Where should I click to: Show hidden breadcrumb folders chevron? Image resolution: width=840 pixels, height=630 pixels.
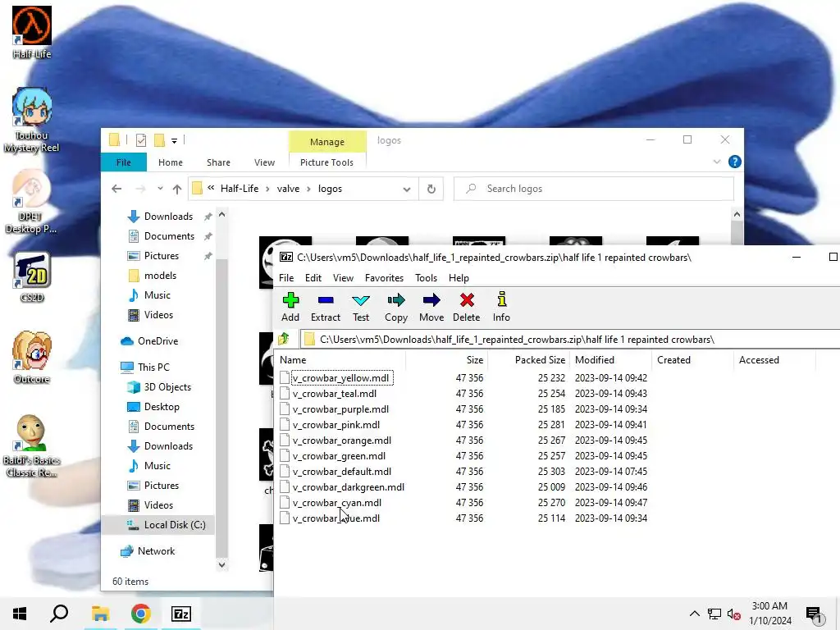click(x=211, y=188)
